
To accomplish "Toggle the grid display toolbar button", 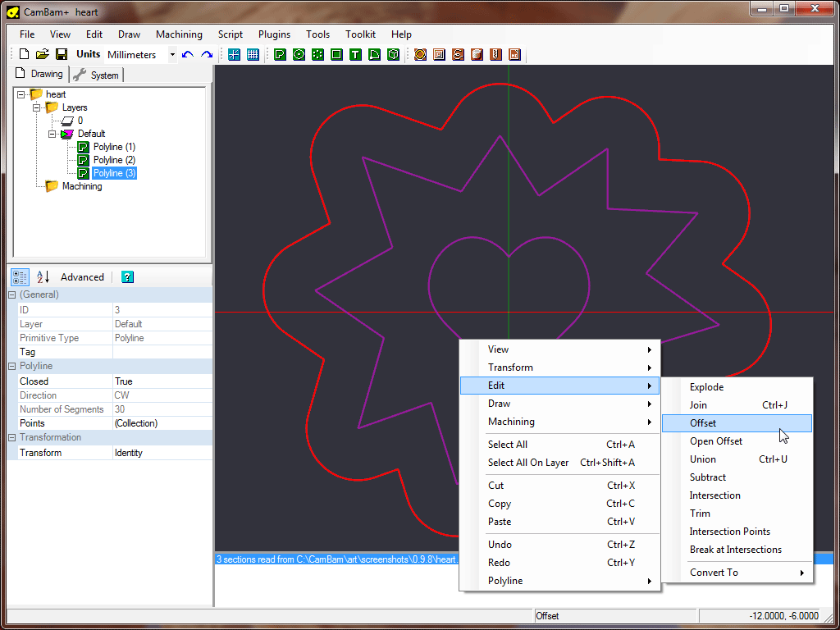I will tap(253, 55).
